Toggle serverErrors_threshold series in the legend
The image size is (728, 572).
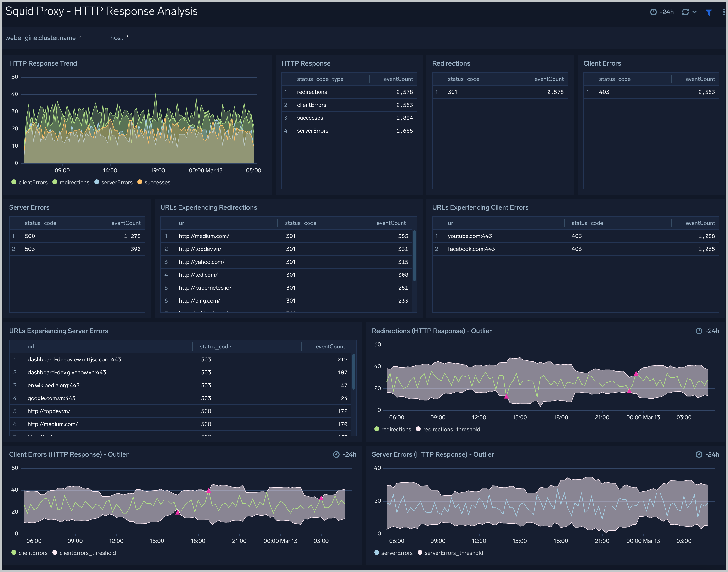(450, 553)
